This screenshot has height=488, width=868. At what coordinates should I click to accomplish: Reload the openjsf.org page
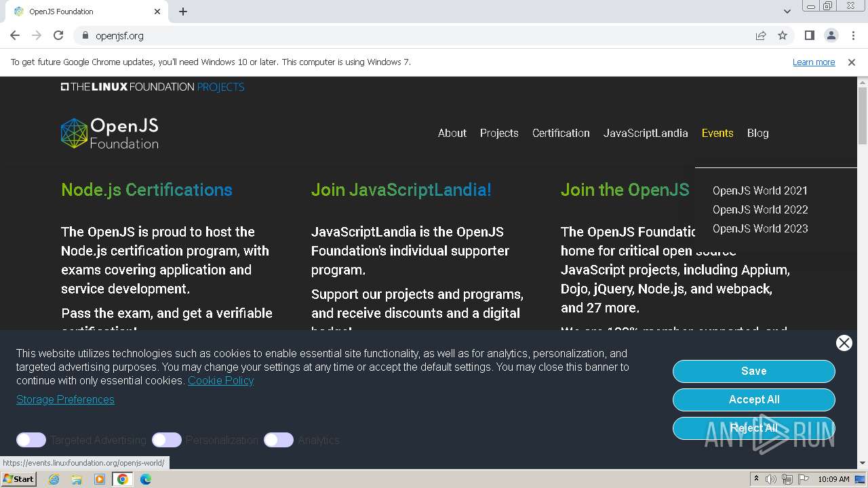click(58, 36)
